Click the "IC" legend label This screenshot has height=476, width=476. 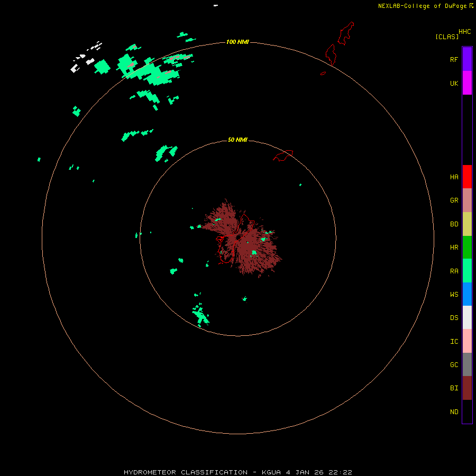pos(454,342)
